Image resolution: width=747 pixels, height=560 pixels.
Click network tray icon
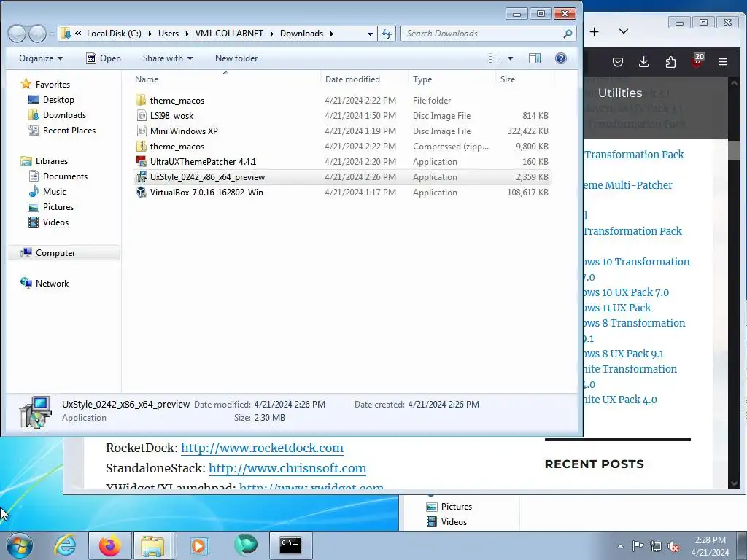point(656,546)
